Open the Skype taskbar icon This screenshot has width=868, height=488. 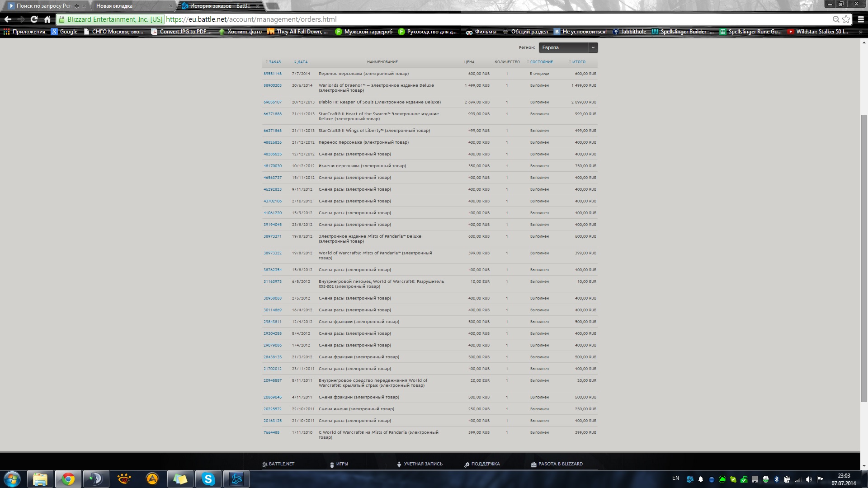pyautogui.click(x=208, y=479)
